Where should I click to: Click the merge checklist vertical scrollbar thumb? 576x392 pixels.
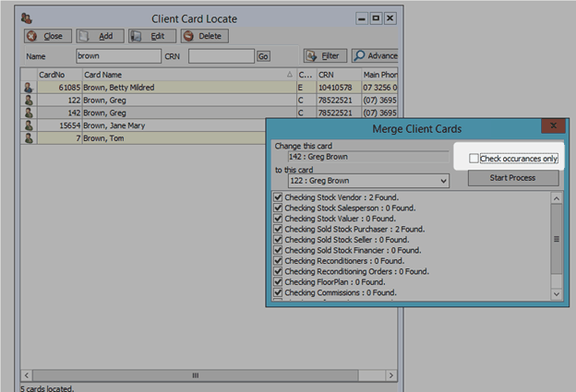tap(557, 239)
